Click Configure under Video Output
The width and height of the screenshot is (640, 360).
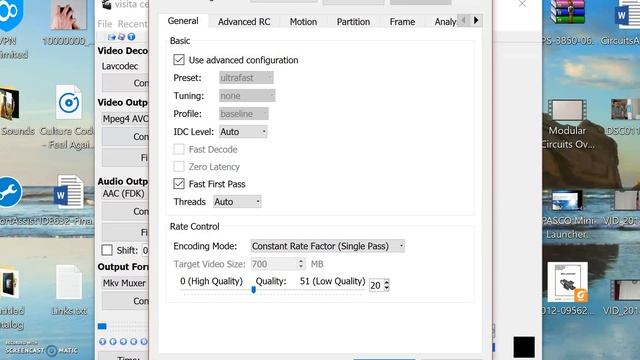[125, 137]
